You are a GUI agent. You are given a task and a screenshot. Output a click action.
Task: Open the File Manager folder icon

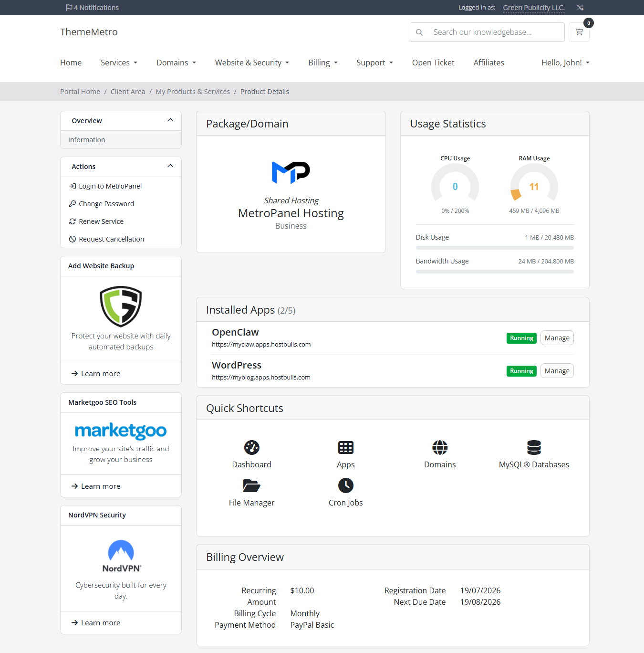(251, 485)
